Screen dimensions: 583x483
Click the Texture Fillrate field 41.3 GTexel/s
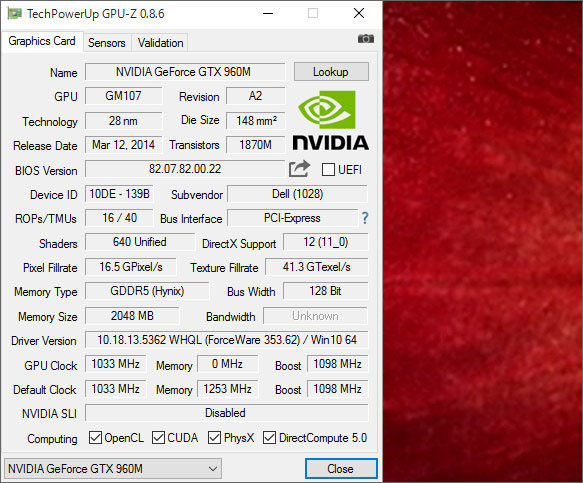316,267
